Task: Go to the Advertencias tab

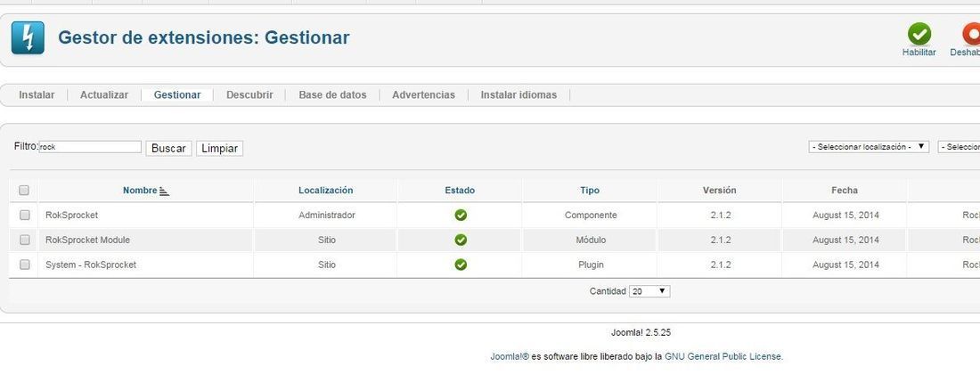Action: pos(423,95)
